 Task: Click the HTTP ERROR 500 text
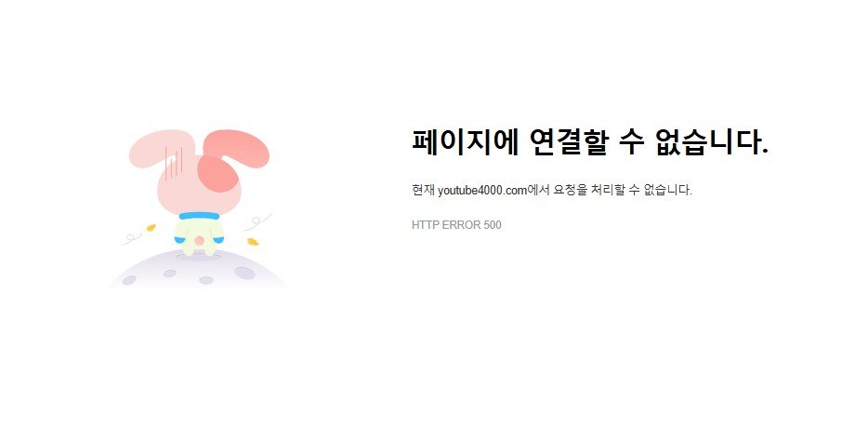456,225
